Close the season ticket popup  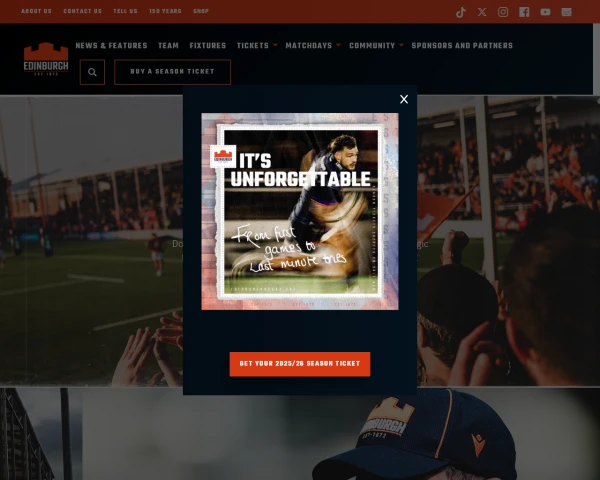point(404,99)
